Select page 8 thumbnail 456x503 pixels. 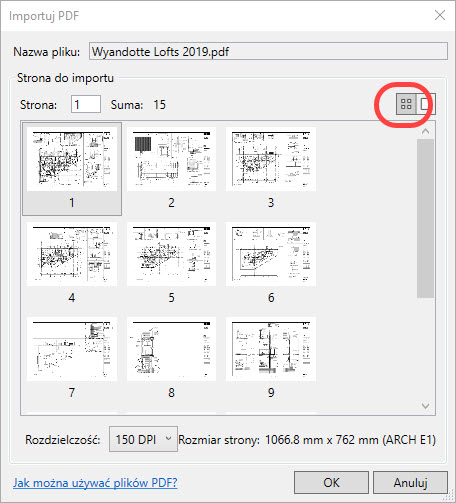pyautogui.click(x=171, y=359)
